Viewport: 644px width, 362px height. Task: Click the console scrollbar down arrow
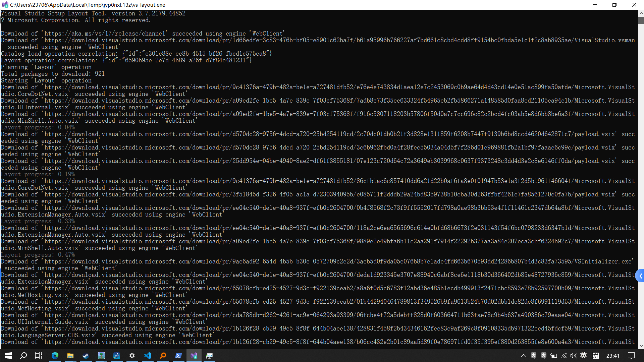(641, 346)
